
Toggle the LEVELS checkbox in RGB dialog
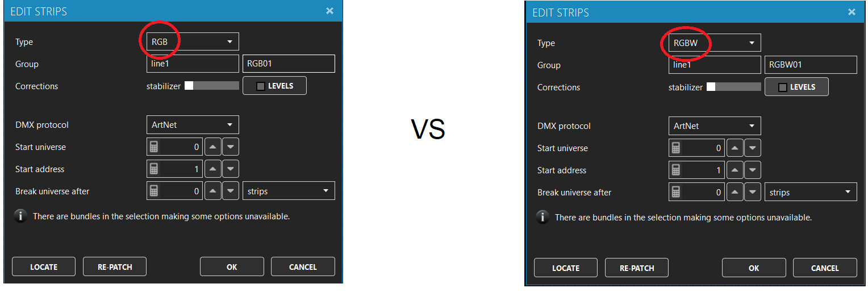coord(261,86)
